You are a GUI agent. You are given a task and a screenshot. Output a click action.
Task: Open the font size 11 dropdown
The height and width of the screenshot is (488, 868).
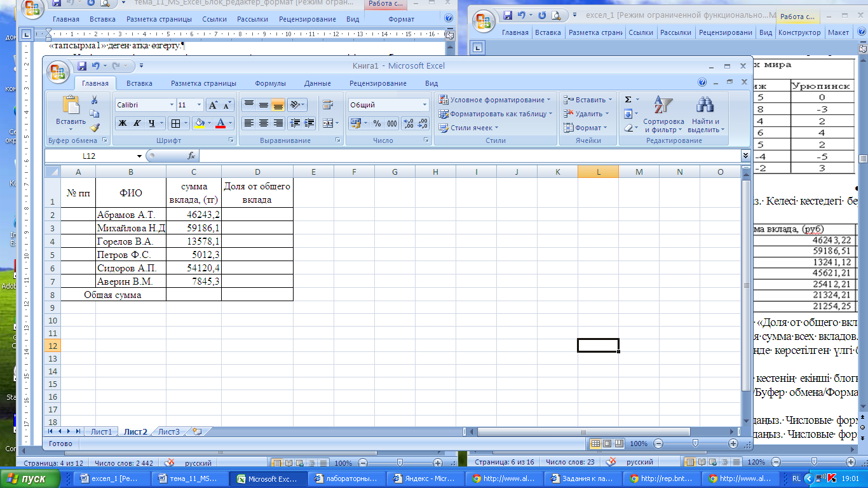tap(200, 105)
